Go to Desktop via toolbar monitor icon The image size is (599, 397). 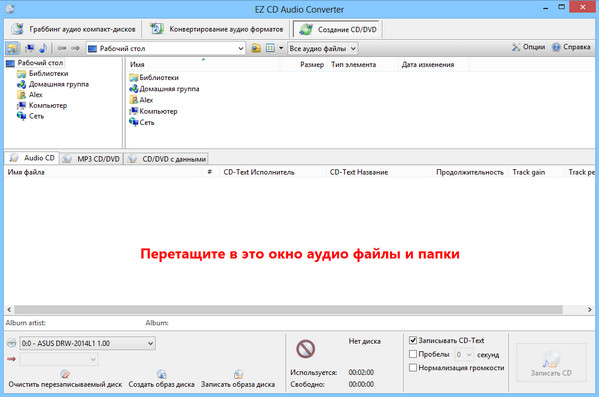point(29,48)
